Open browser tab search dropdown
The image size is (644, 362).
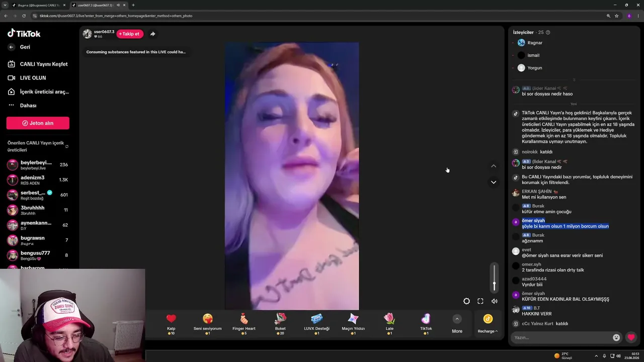coord(5,5)
